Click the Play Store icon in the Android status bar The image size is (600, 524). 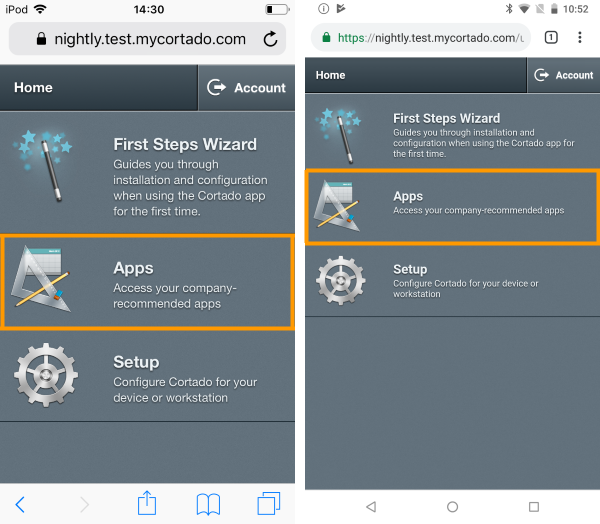point(341,8)
